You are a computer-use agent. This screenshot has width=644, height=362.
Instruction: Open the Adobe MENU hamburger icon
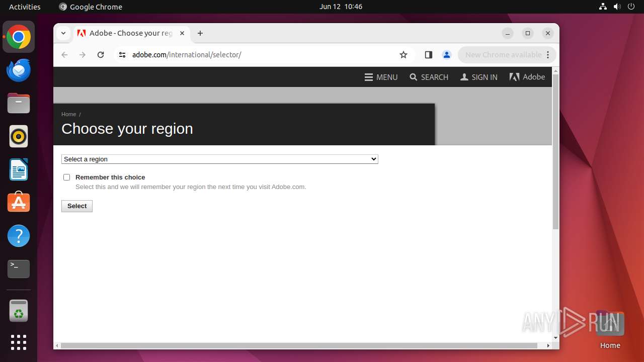click(369, 77)
